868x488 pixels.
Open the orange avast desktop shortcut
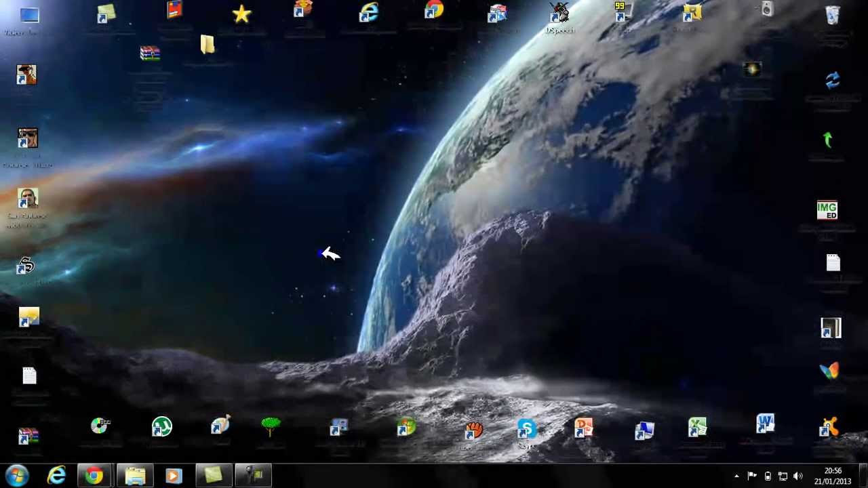click(829, 428)
